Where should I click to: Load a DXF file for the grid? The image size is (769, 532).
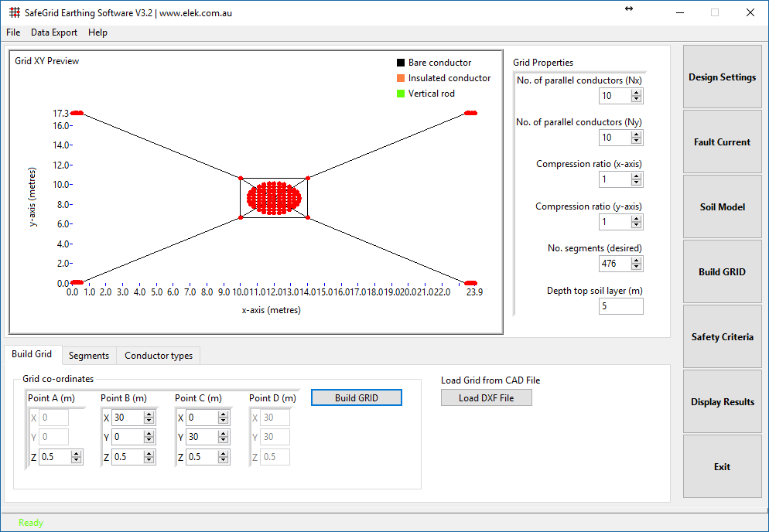pos(486,397)
